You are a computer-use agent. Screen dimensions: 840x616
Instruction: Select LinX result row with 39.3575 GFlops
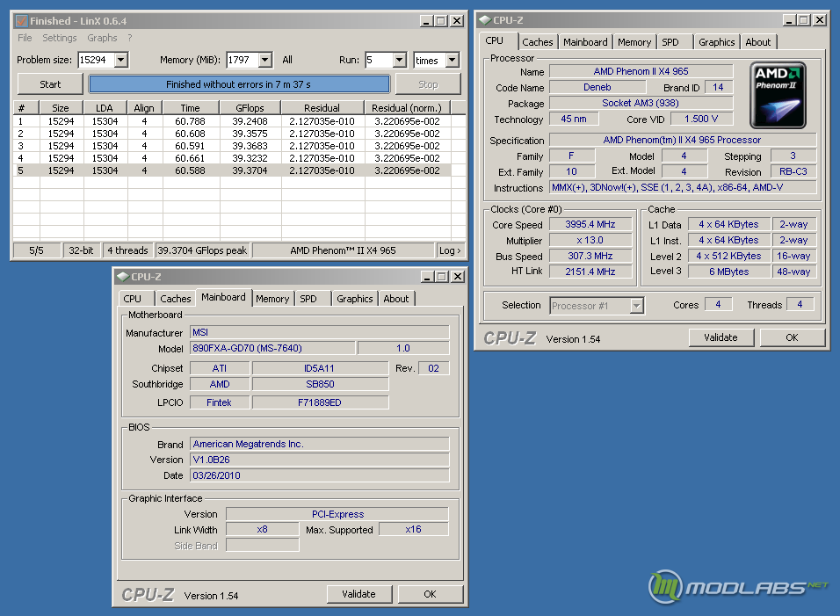(x=232, y=134)
